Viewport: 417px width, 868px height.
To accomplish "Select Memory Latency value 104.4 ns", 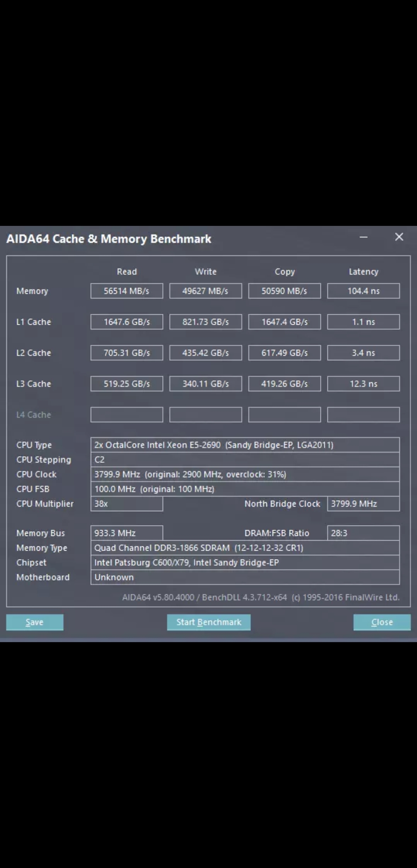I will point(363,291).
